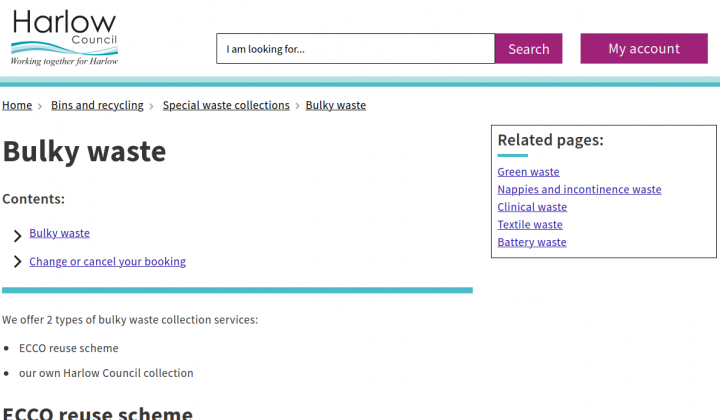Click the ECCO reuse scheme section heading
720x420 pixels.
(97, 413)
